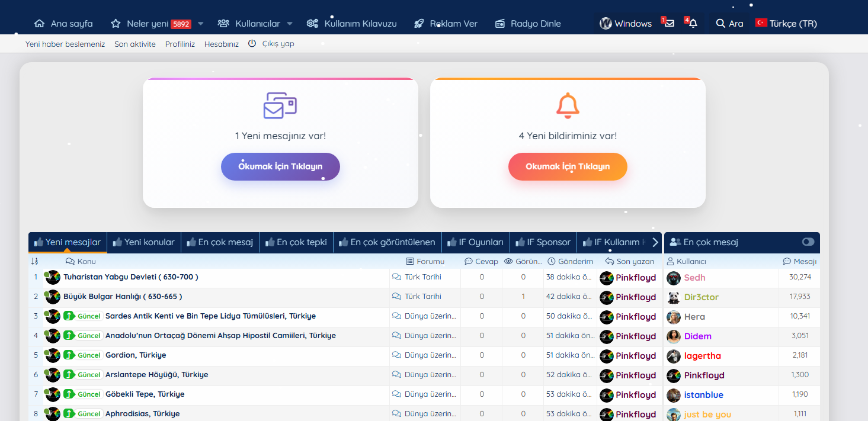Open Didem's profile name link
Image resolution: width=868 pixels, height=421 pixels.
[698, 336]
